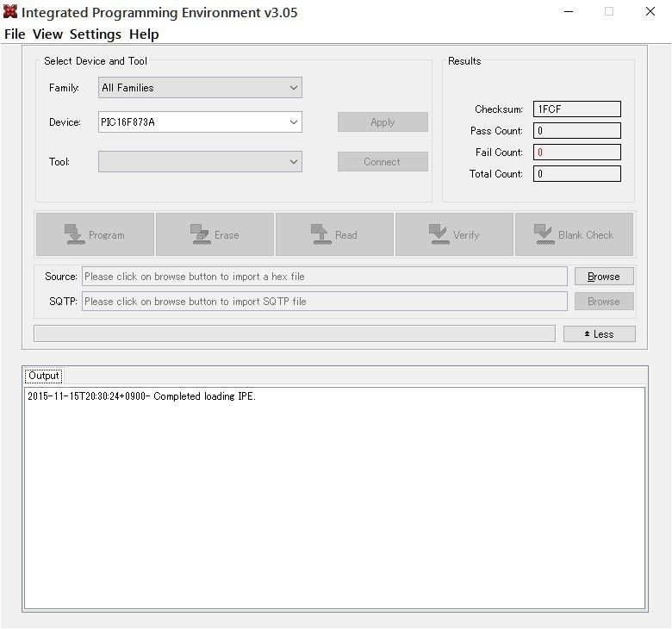
Task: Open the Family dropdown showing All Families
Action: (x=200, y=88)
